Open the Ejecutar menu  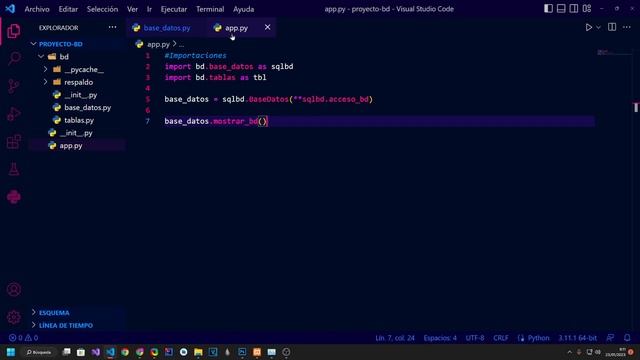pos(173,9)
